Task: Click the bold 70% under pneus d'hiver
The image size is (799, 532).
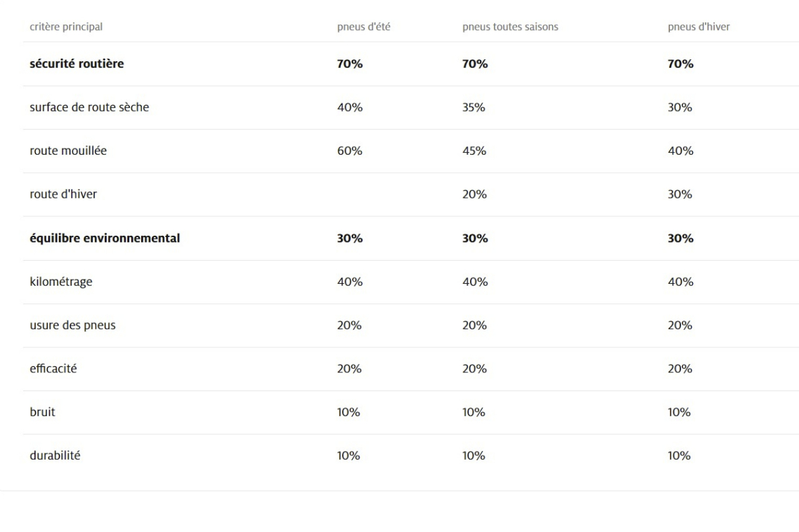Action: [680, 64]
